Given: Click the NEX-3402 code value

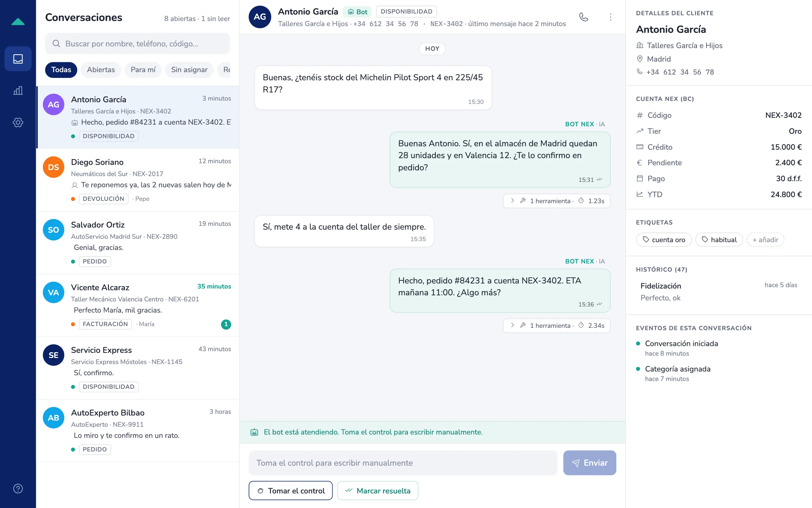Looking at the screenshot, I should 783,115.
